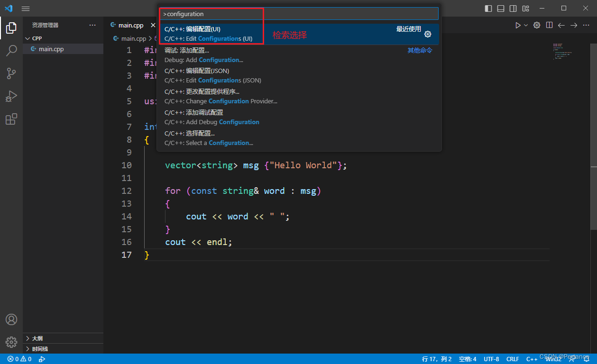Screen dimensions: 597x364
Task: Navigate forward with right arrow icon
Action: coord(574,25)
